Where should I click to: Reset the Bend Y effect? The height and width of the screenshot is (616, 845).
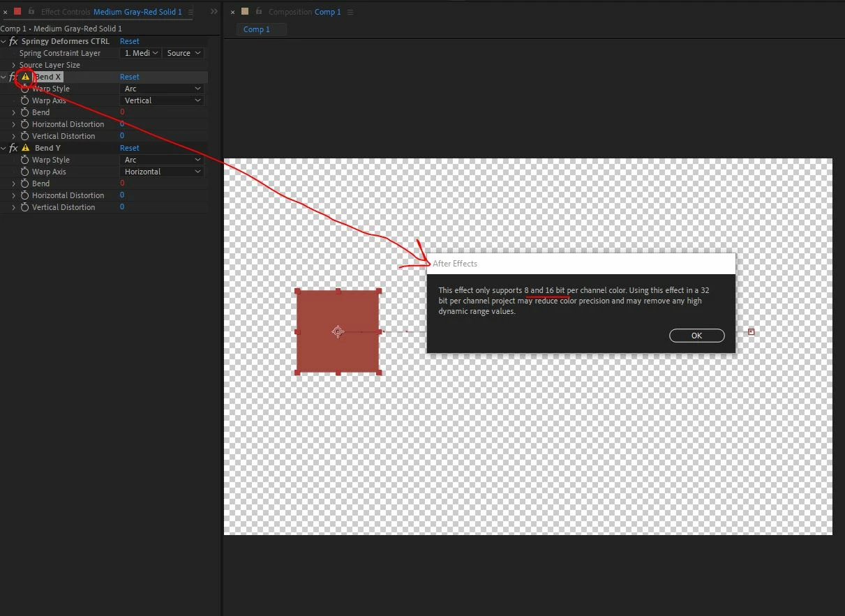coord(130,148)
